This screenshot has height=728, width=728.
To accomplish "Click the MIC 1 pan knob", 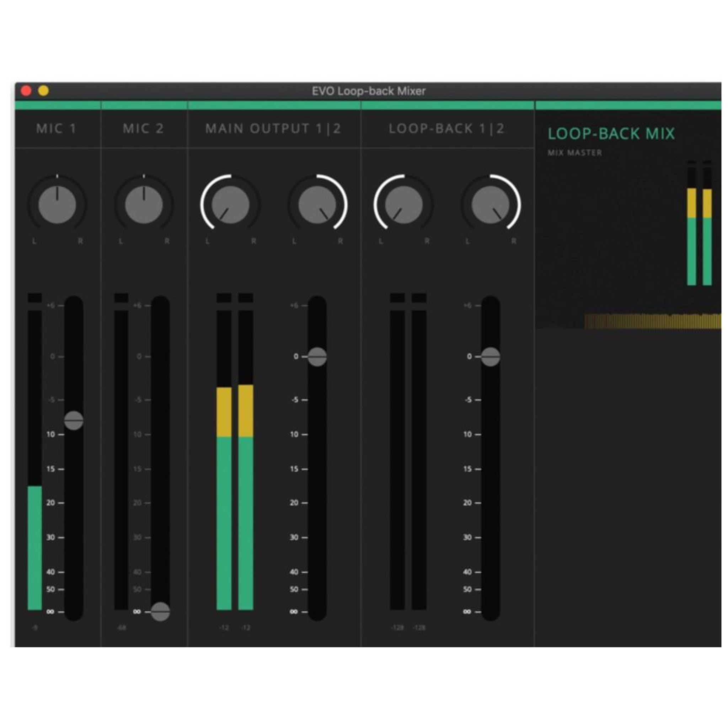I will pos(57,205).
